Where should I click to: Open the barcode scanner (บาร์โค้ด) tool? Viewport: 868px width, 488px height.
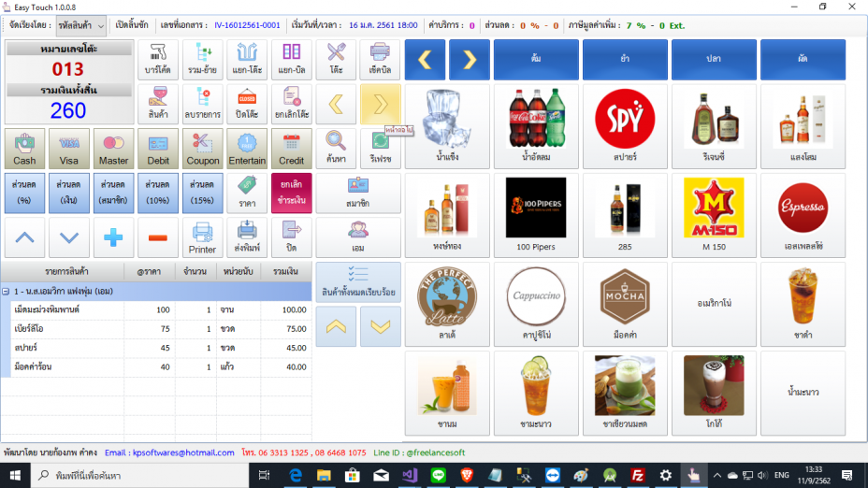(158, 60)
